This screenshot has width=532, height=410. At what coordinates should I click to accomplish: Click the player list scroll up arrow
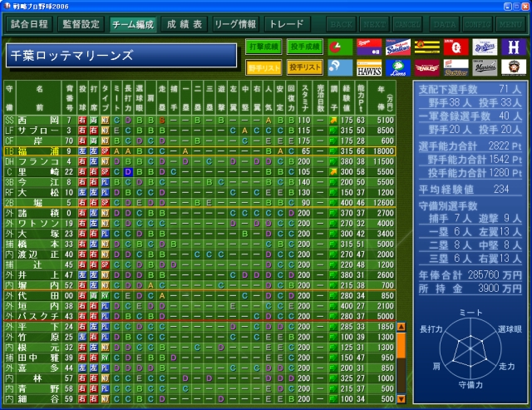401,327
